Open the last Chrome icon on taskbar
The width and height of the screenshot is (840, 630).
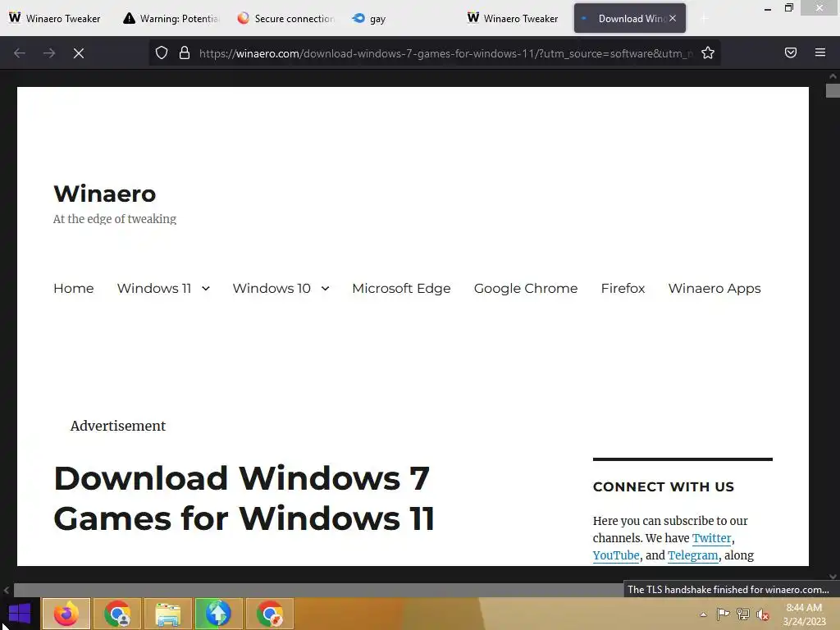tap(269, 614)
